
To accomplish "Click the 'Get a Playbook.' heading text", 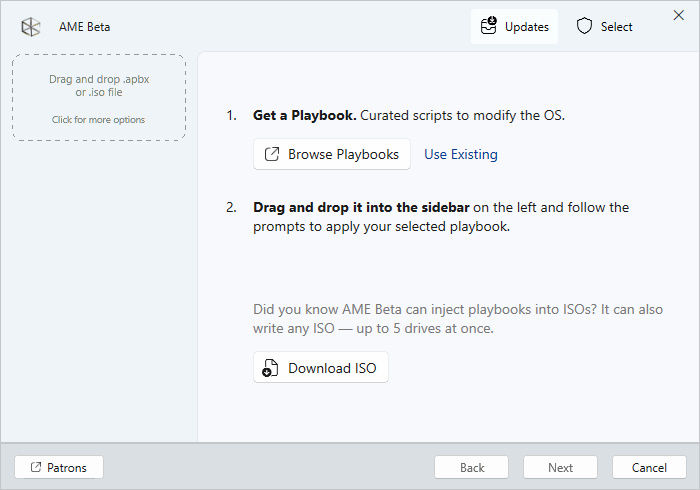I will click(x=304, y=116).
